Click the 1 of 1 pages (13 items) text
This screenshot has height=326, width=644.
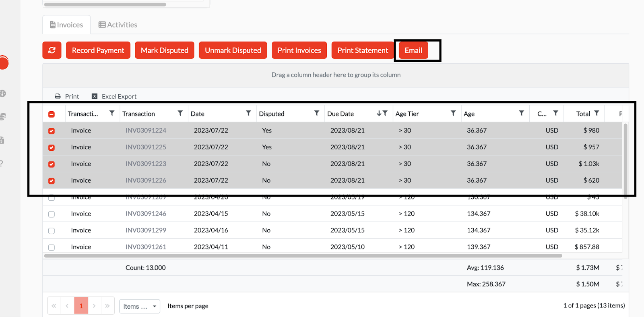(594, 305)
